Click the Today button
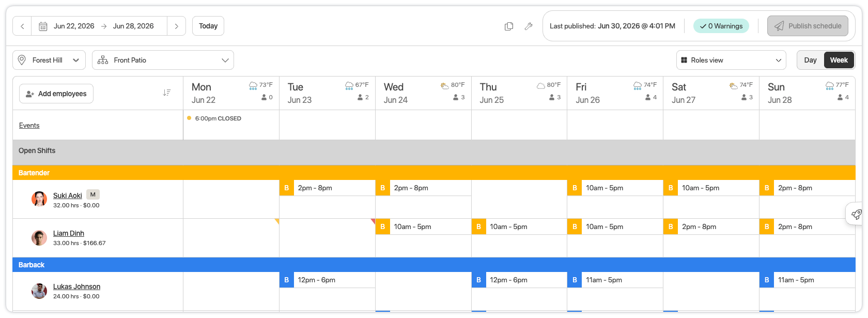The width and height of the screenshot is (868, 318). point(208,26)
